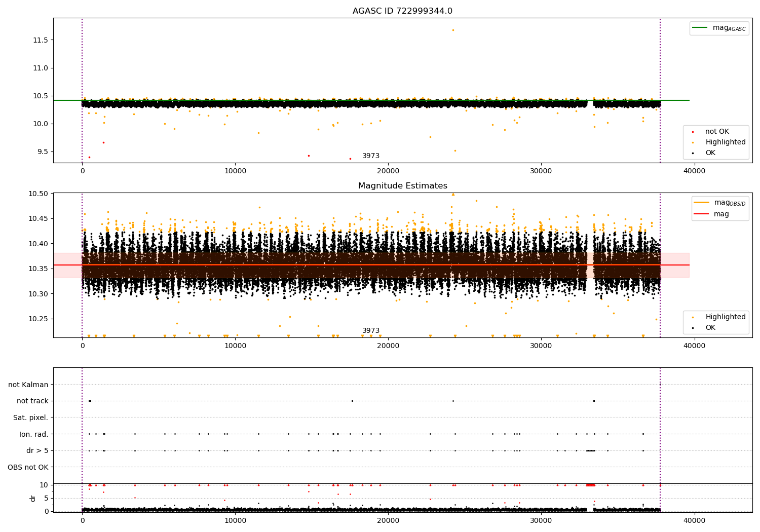Click the 'not track' row label
The width and height of the screenshot is (760, 532).
pos(32,401)
